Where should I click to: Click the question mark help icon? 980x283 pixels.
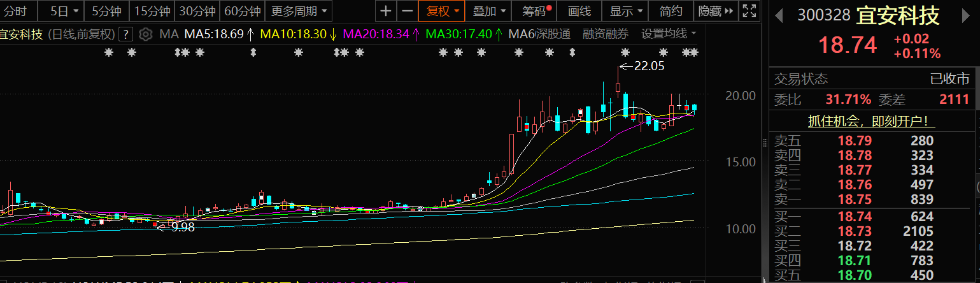[x=126, y=34]
